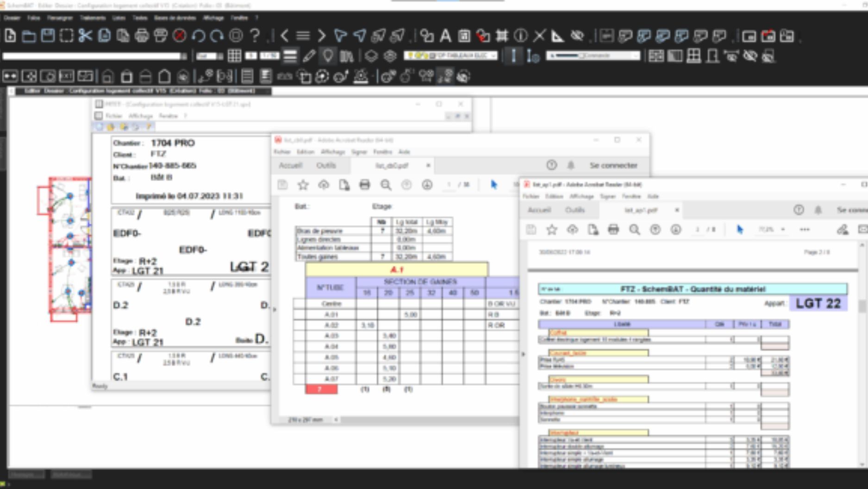Go to previous folio with left chevron
Screen dimensions: 868x489
[x=284, y=36]
